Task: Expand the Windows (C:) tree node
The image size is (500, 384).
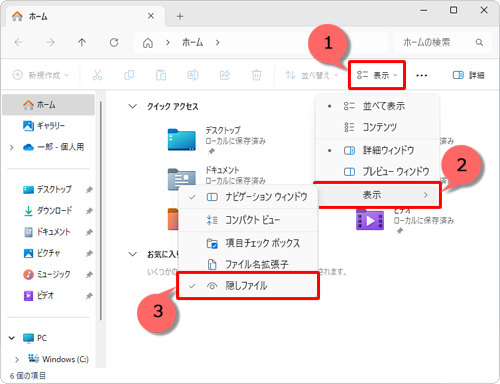Action: coord(17,359)
